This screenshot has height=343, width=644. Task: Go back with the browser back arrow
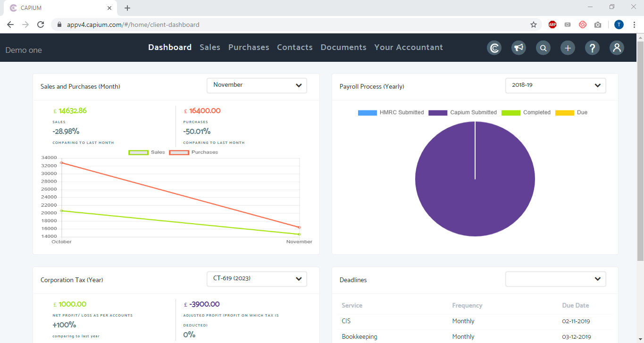10,25
